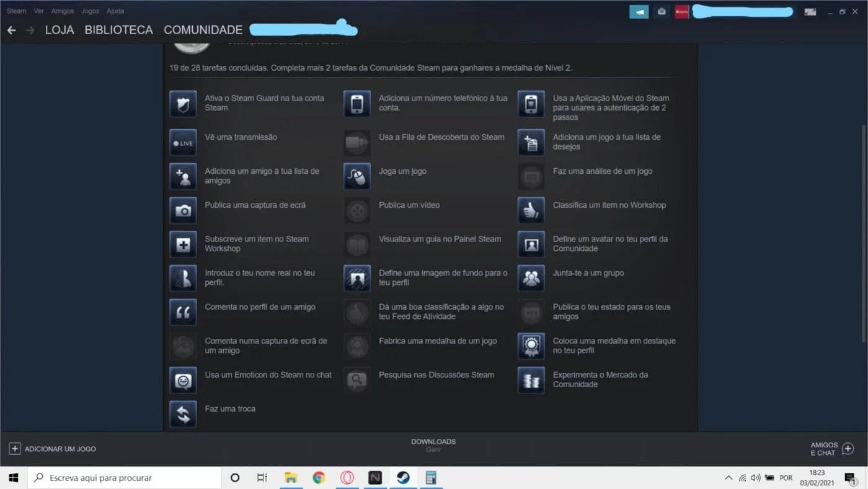Click the Activity Feed thumbs-up icon
Screen dimensions: 868x489
357,313
